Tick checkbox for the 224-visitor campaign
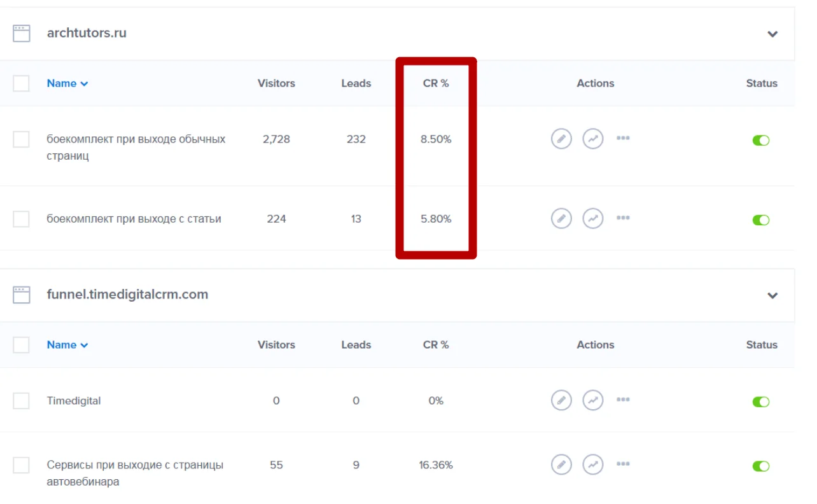Viewport: 817px width, 504px height. tap(22, 219)
